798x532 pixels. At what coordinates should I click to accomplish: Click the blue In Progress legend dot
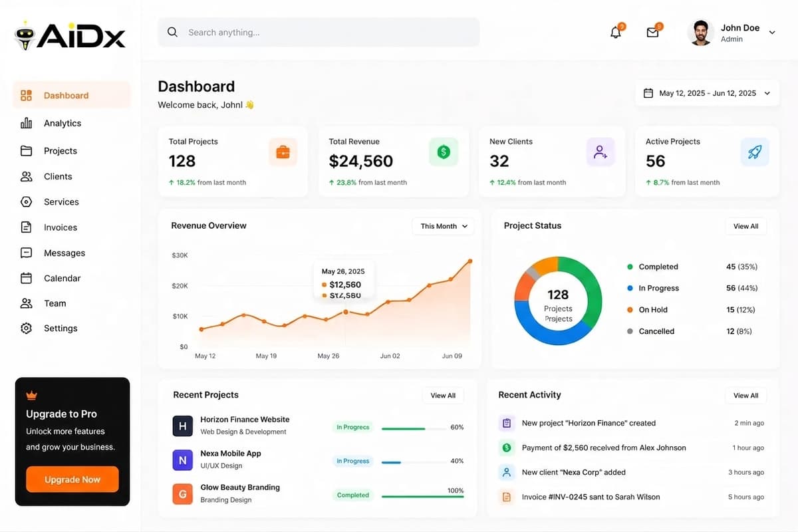630,288
